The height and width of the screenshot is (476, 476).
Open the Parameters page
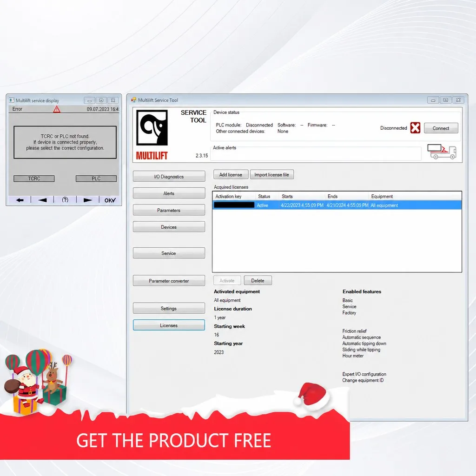(169, 210)
